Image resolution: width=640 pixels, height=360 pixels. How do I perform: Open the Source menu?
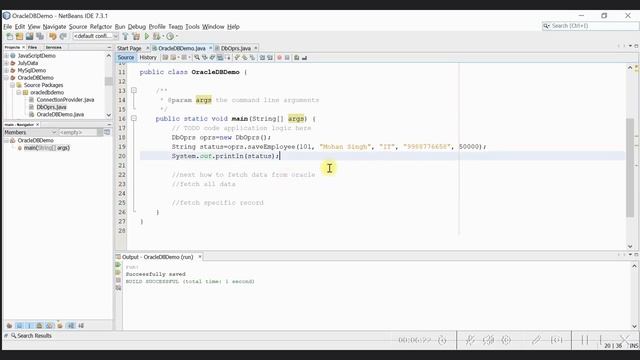point(78,27)
